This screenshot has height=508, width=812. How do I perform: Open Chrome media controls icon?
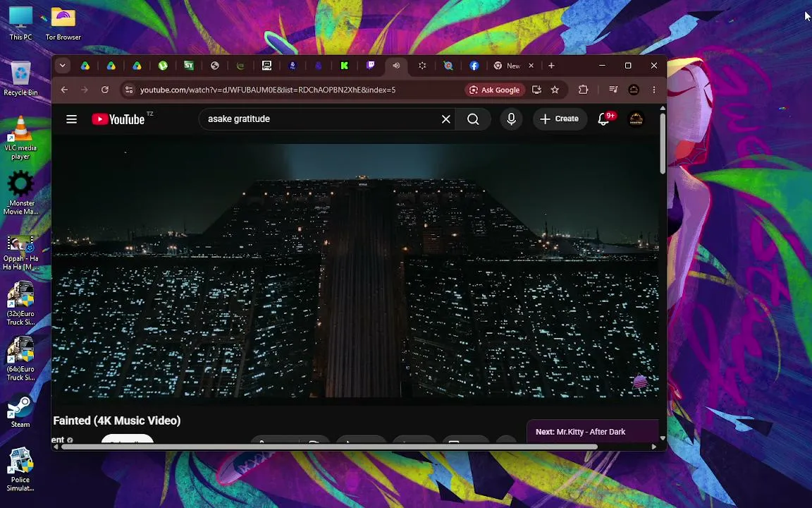click(x=613, y=90)
